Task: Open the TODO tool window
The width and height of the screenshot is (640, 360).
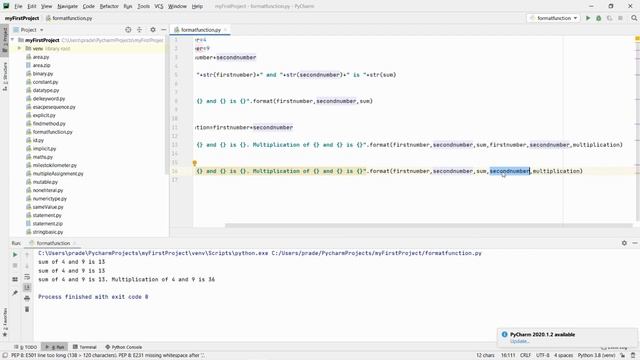Action: point(25,347)
